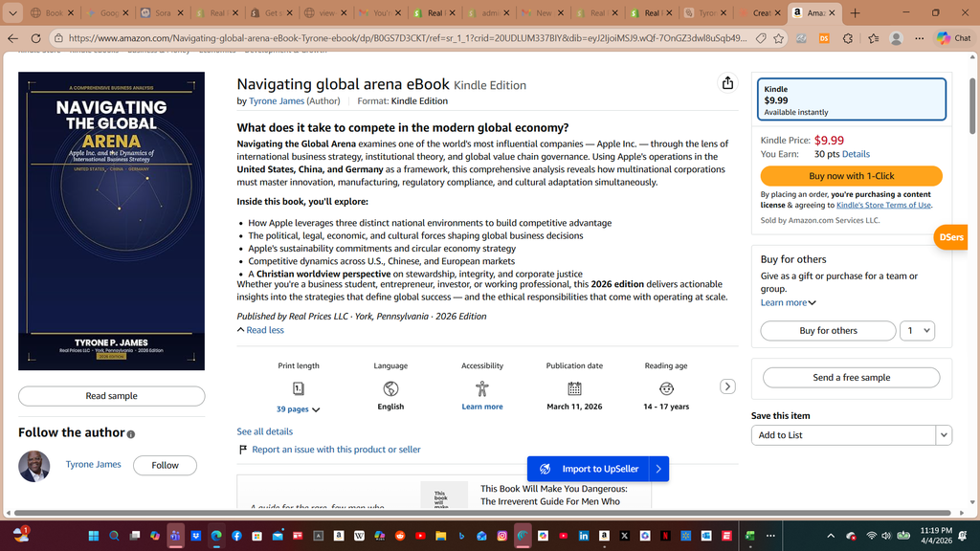This screenshot has width=980, height=551.
Task: Open the quantity dropdown showing 1
Action: point(917,330)
